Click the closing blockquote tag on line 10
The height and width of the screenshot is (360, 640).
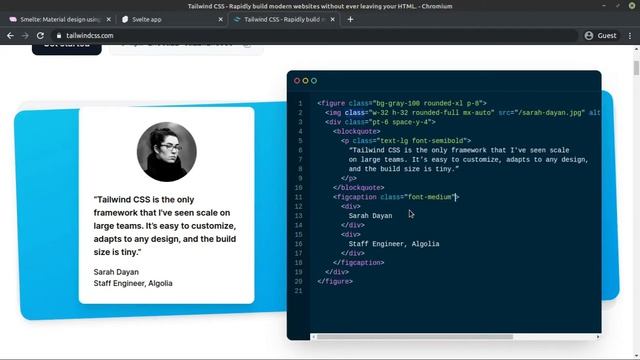358,188
